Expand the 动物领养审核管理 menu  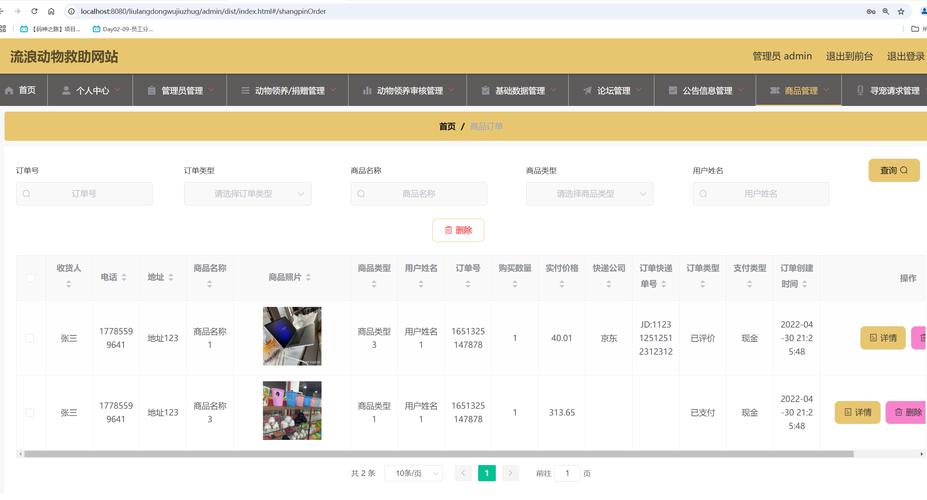[407, 90]
